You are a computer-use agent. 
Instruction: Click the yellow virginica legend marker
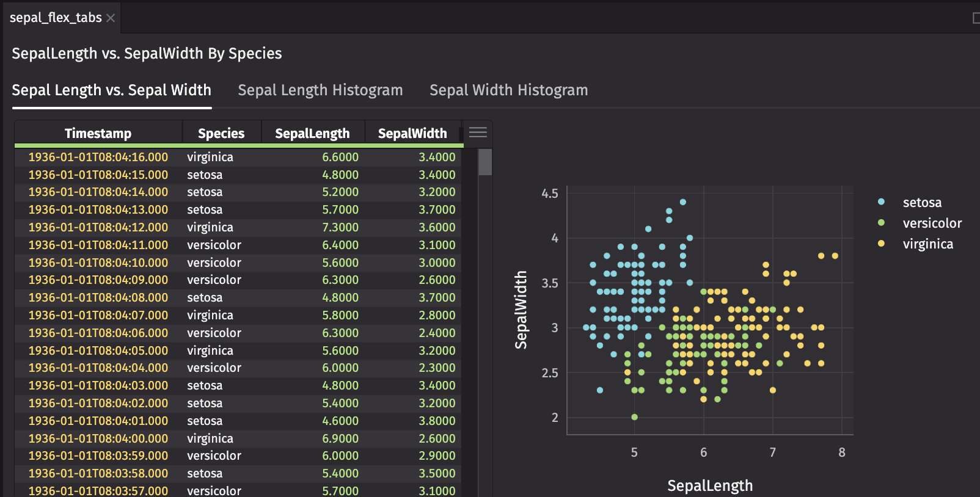pyautogui.click(x=881, y=244)
